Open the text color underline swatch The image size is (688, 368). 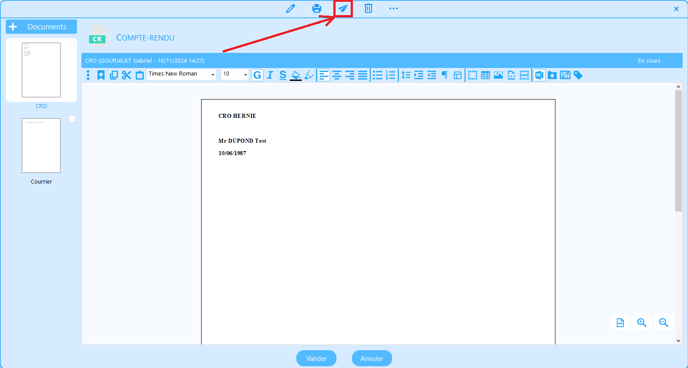296,75
